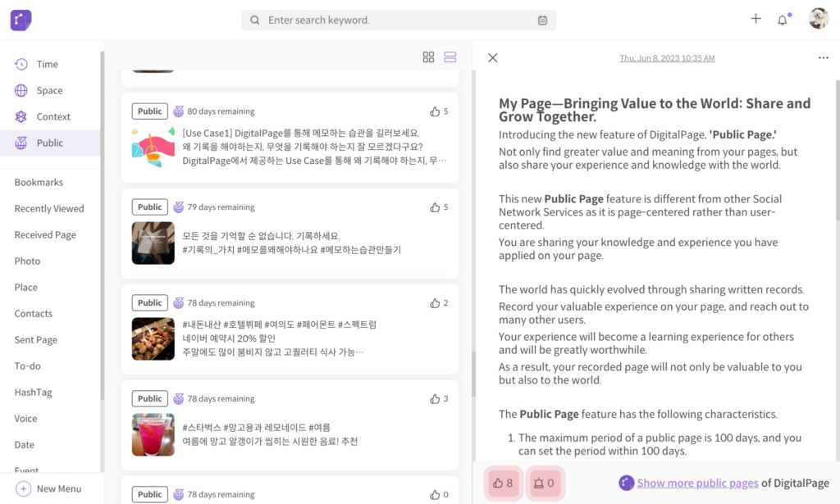Image resolution: width=840 pixels, height=504 pixels.
Task: Close the page detail panel
Action: coord(493,58)
